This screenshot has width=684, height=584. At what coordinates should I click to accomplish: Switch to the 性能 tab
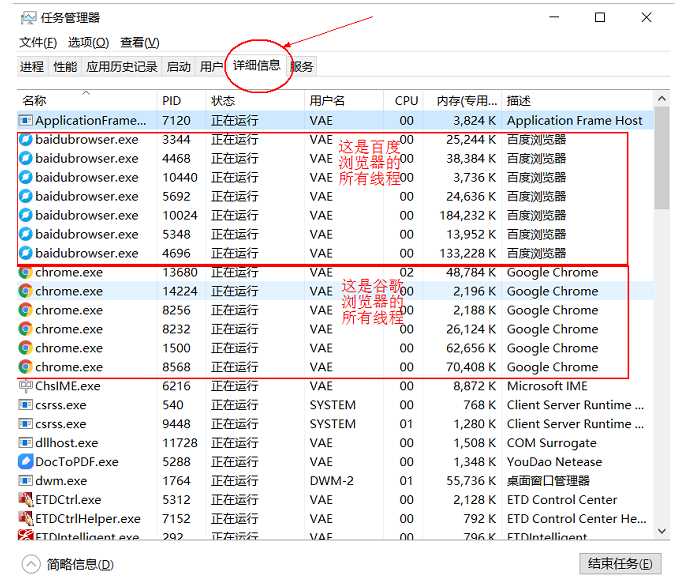pyautogui.click(x=65, y=67)
